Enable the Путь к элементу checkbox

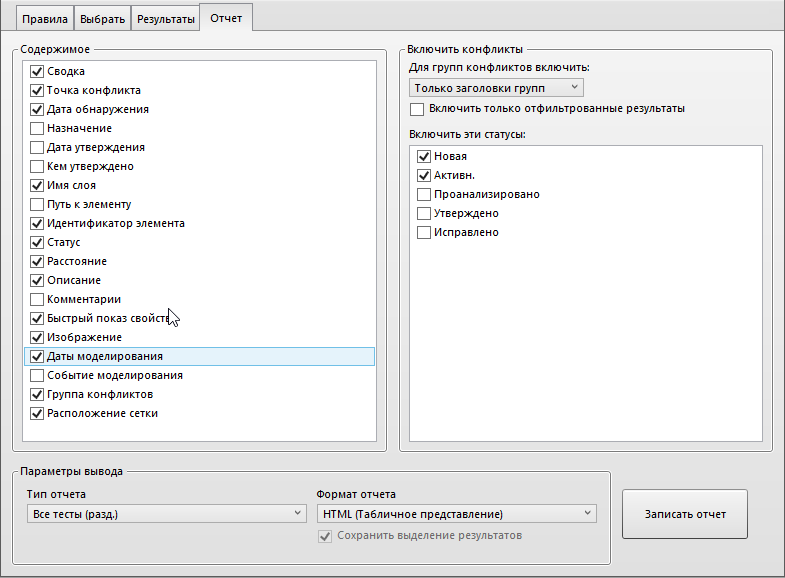37,204
